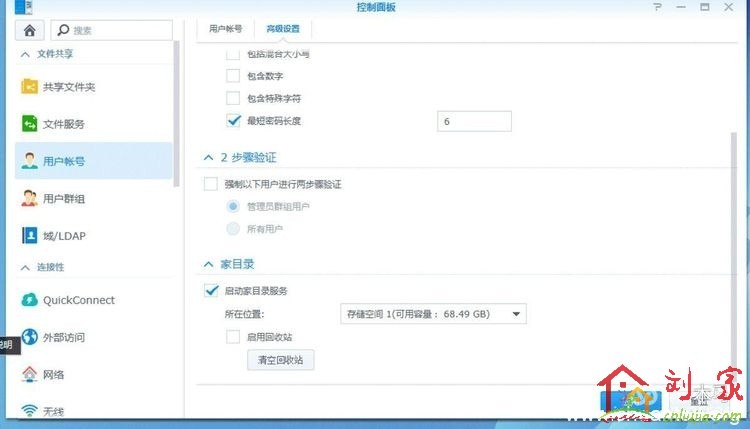Open QuickConnect cloud icon
The image size is (750, 429).
point(29,300)
